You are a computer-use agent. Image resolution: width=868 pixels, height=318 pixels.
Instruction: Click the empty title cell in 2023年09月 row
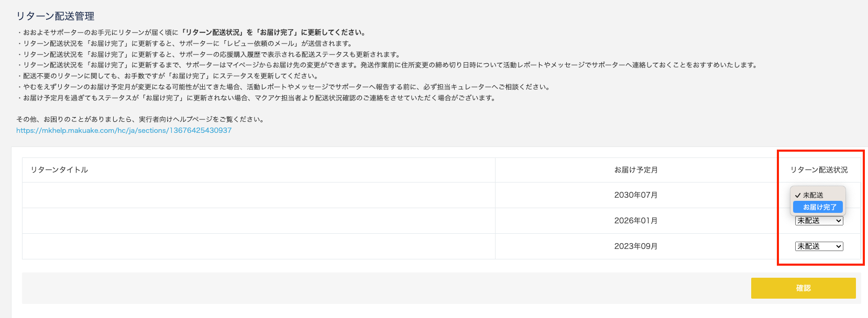tap(258, 246)
